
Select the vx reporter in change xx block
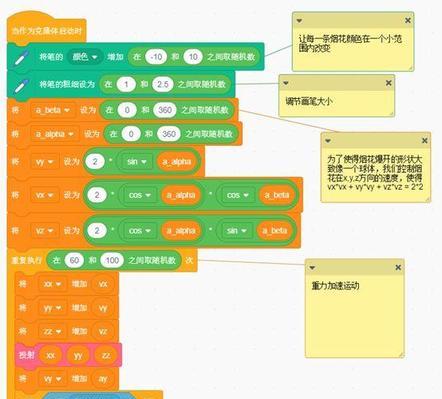click(x=103, y=284)
